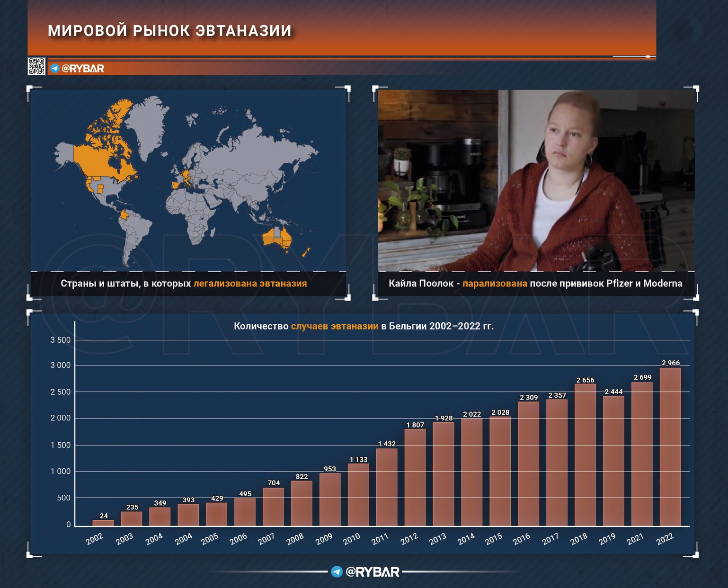The height and width of the screenshot is (588, 728).
Task: Select the 2022 bar labeled 2 966
Action: pyautogui.click(x=670, y=446)
